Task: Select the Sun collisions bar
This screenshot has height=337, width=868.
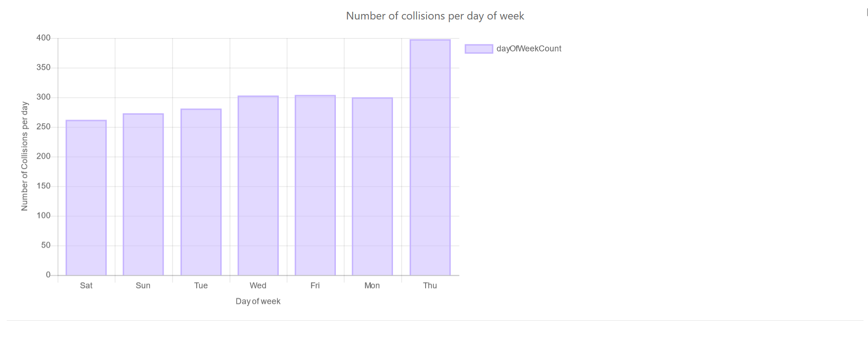Action: click(143, 194)
